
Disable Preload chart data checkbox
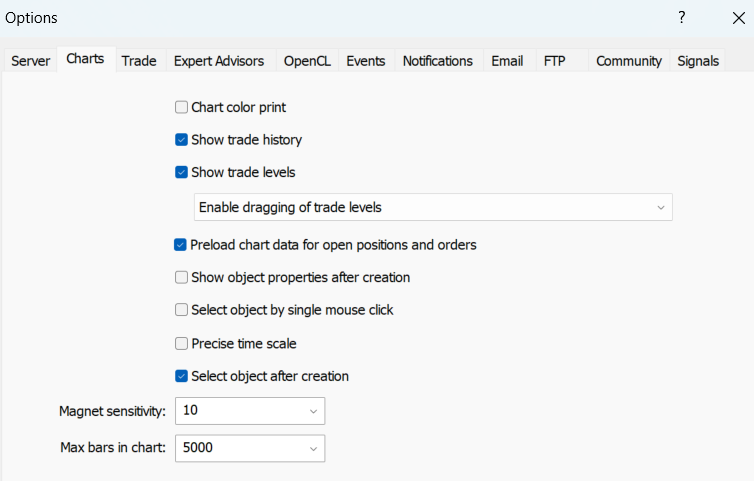tap(181, 244)
